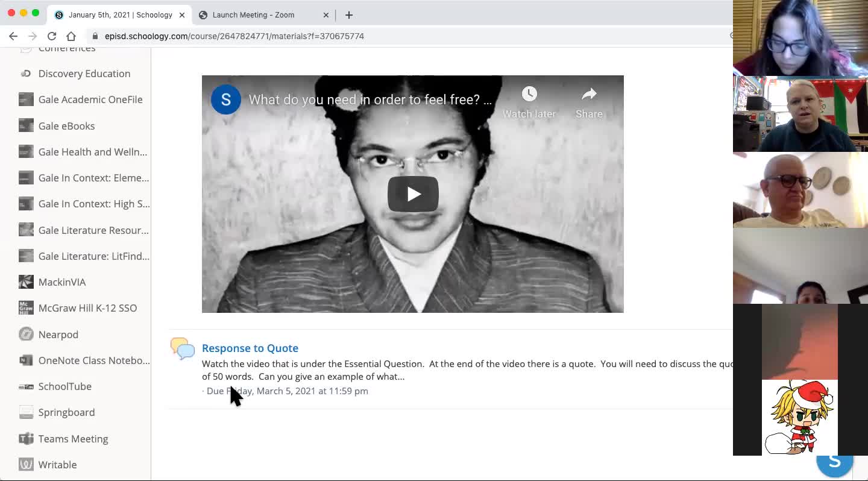
Task: Click the due date text 'March 5, 2021'
Action: tap(286, 391)
